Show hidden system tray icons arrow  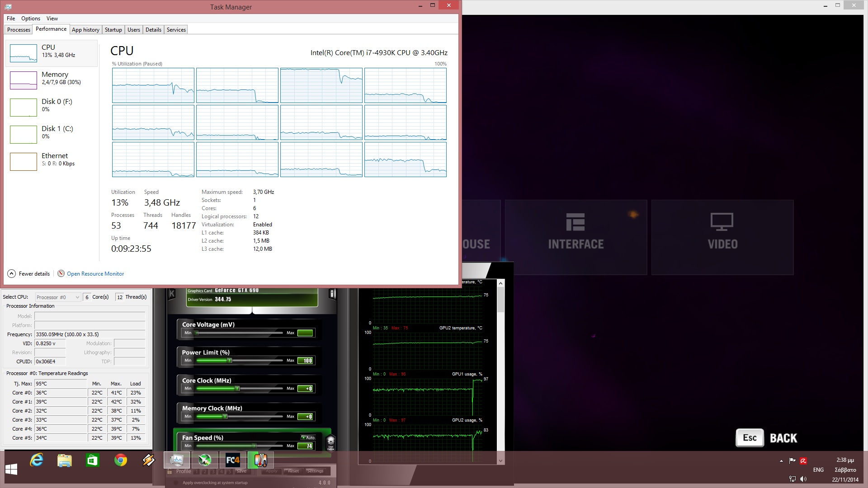[781, 461]
